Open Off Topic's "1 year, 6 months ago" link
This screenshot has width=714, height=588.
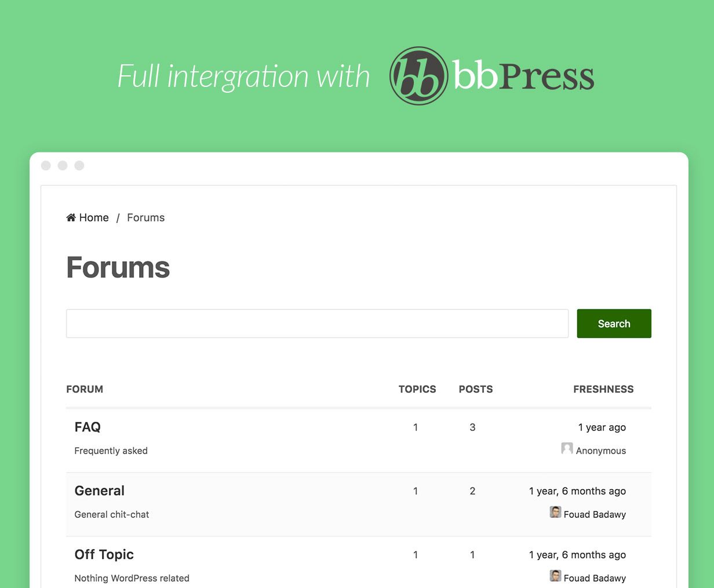click(577, 555)
